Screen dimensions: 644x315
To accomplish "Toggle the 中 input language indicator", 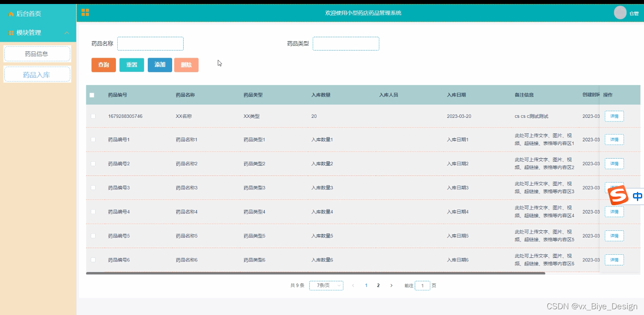I will point(637,196).
